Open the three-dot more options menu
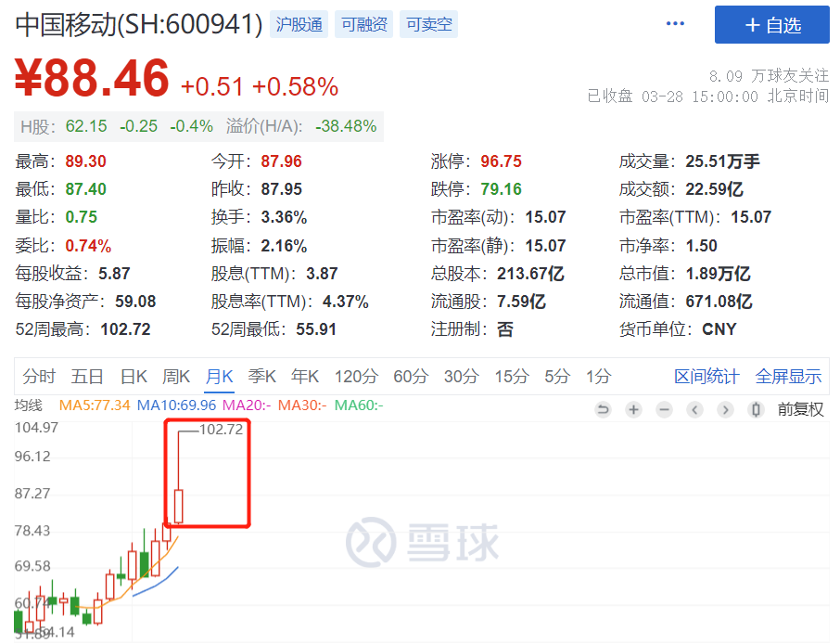 (x=675, y=23)
